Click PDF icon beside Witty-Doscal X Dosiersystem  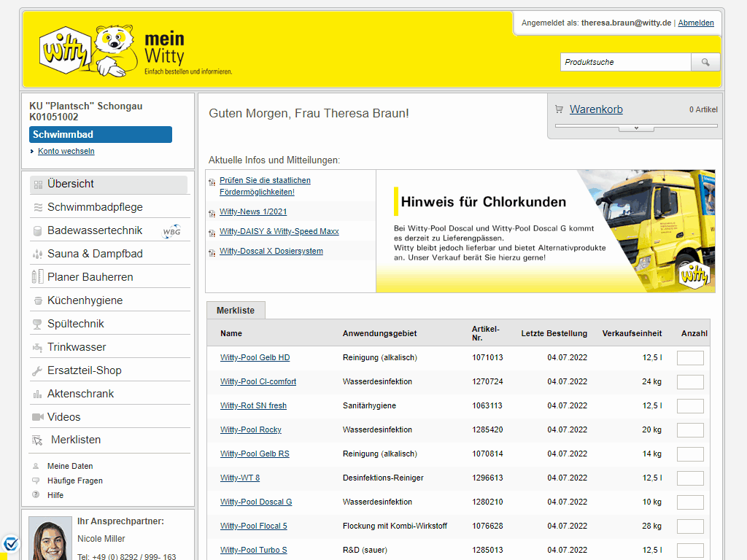[x=212, y=252]
